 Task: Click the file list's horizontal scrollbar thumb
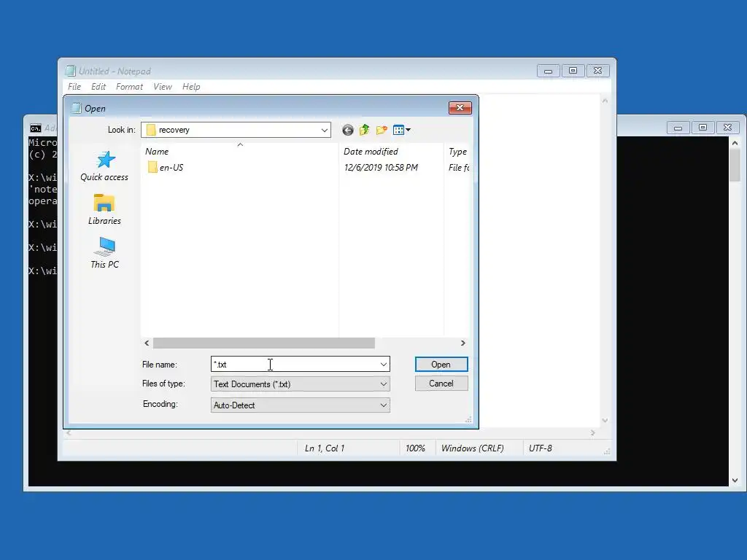point(264,343)
